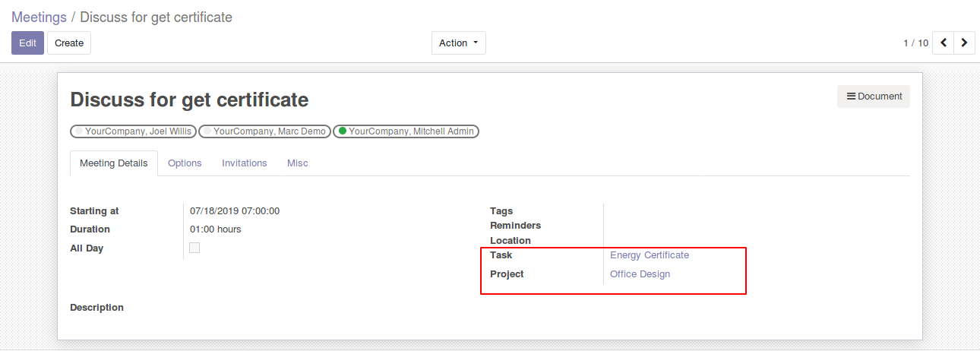Select the YourCompany, Joel Willis attendee tag
This screenshot has width=980, height=351.
point(134,131)
